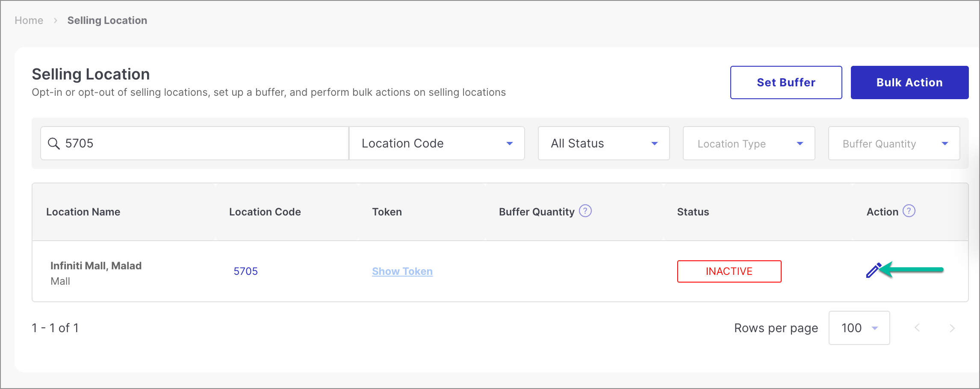Click the Token column header
980x389 pixels.
(x=387, y=212)
